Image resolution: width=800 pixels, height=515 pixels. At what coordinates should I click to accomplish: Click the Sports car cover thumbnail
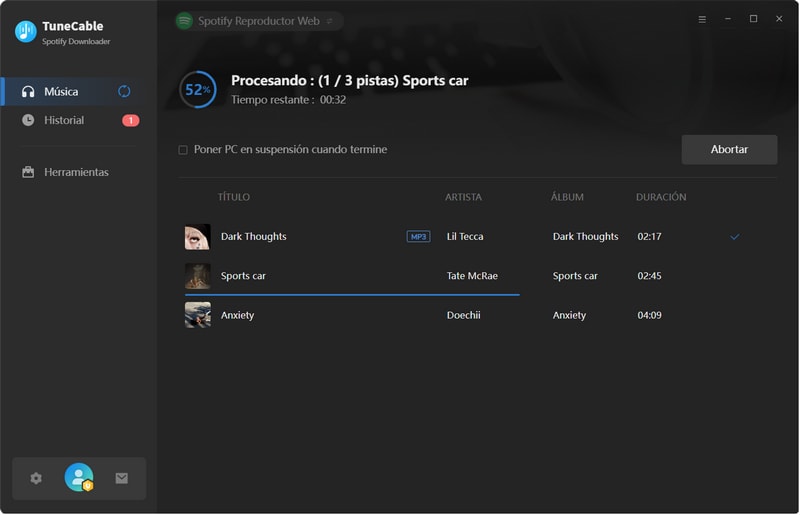click(197, 276)
